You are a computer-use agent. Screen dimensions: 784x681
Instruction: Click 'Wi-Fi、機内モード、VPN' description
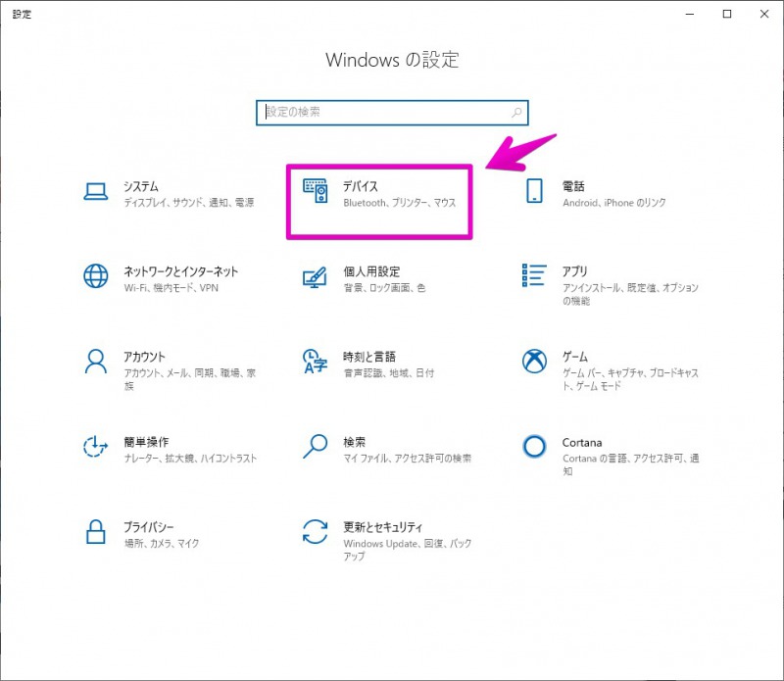click(x=171, y=287)
